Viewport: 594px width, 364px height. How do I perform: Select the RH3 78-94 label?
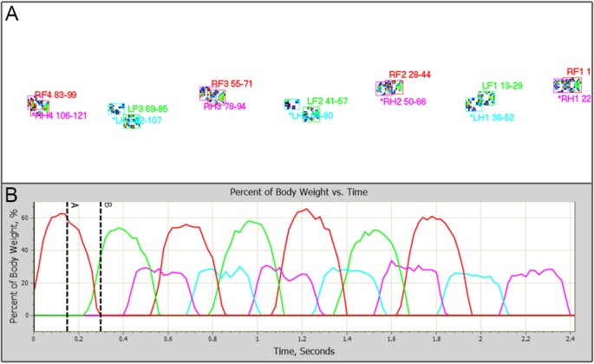point(225,107)
